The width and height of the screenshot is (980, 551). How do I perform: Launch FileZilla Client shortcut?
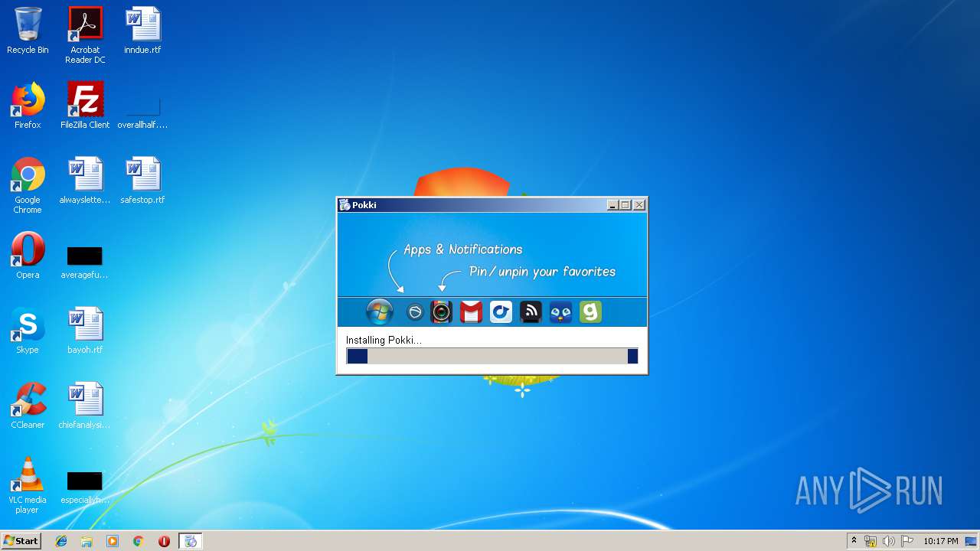click(85, 106)
